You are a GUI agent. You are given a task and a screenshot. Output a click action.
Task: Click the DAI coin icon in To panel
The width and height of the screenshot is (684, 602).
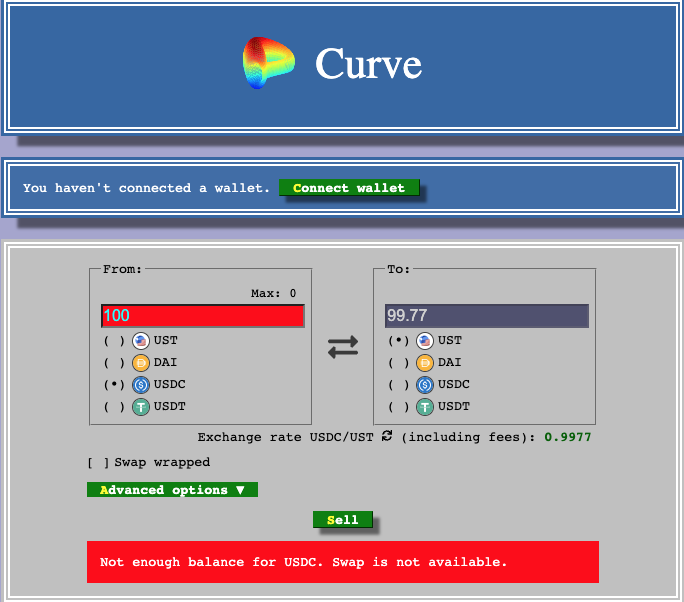point(425,363)
